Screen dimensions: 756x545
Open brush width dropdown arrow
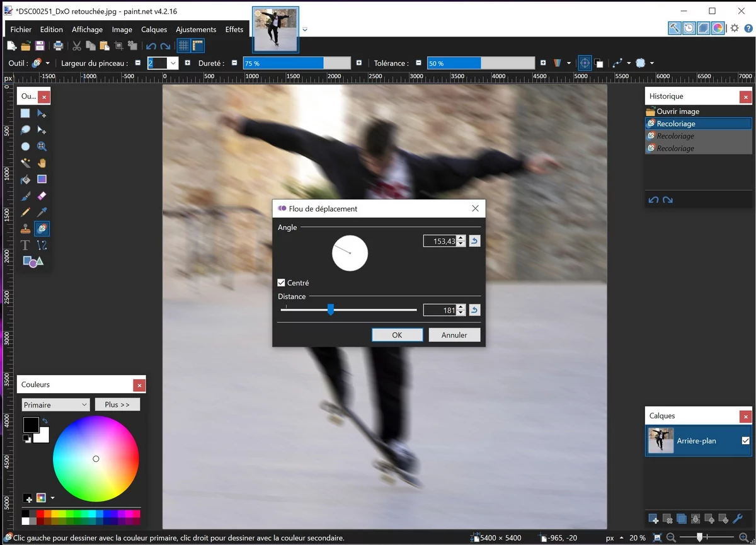[173, 63]
